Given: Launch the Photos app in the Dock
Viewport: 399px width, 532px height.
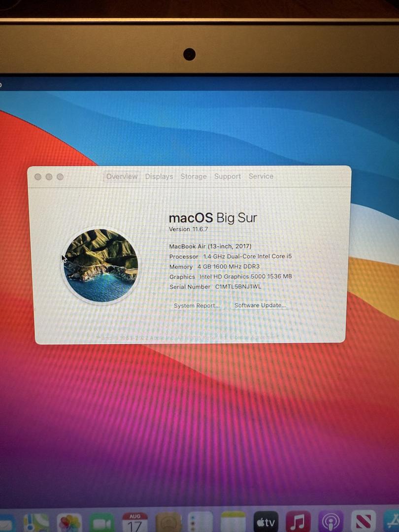Looking at the screenshot, I should pyautogui.click(x=69, y=523).
